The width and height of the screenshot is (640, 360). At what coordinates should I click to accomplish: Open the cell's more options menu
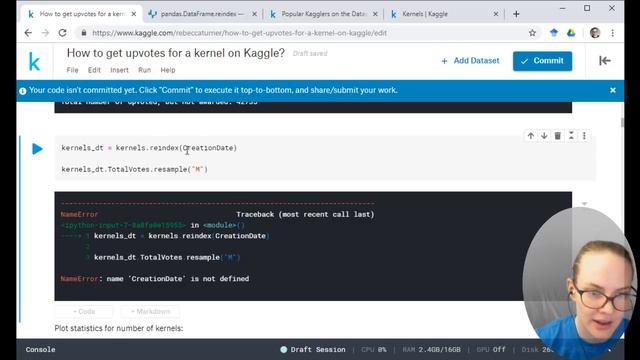pos(584,136)
